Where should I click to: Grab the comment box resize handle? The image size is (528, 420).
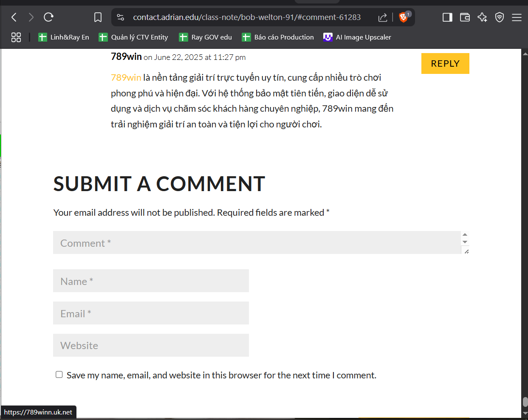coord(466,251)
